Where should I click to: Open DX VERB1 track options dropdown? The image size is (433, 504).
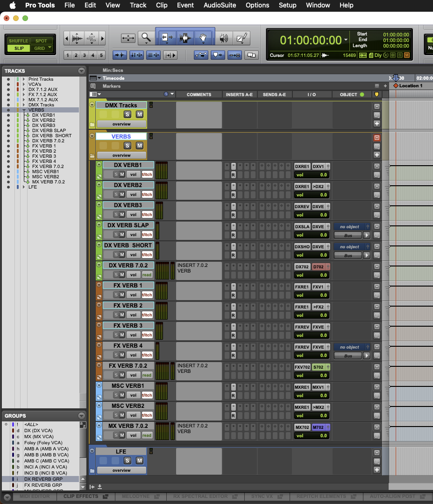click(99, 165)
